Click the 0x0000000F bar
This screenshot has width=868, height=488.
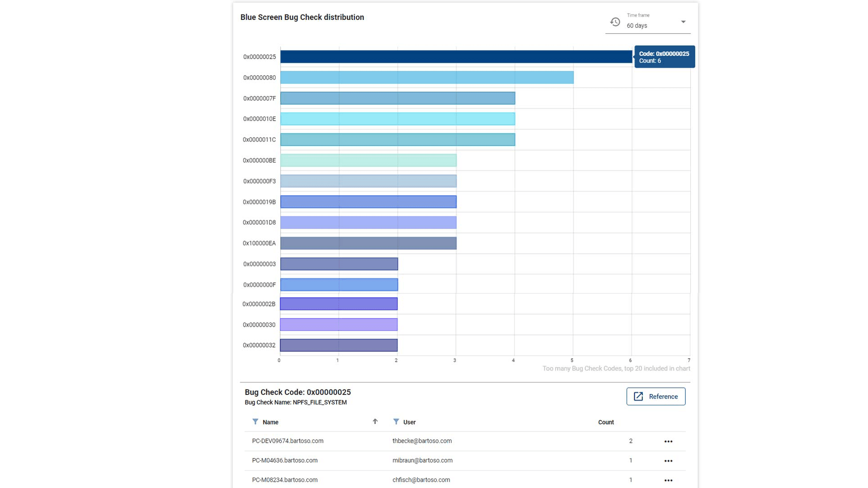click(x=339, y=285)
